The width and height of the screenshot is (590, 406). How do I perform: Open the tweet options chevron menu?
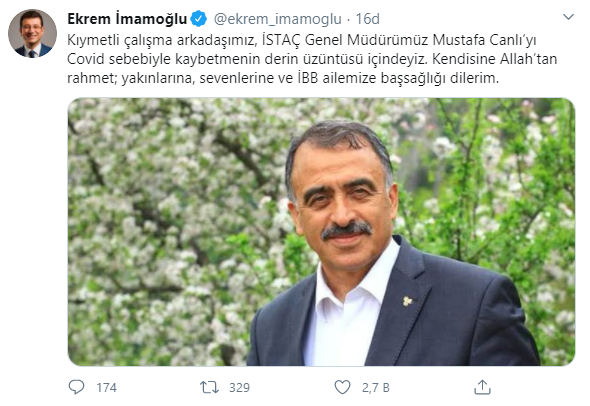pyautogui.click(x=568, y=17)
